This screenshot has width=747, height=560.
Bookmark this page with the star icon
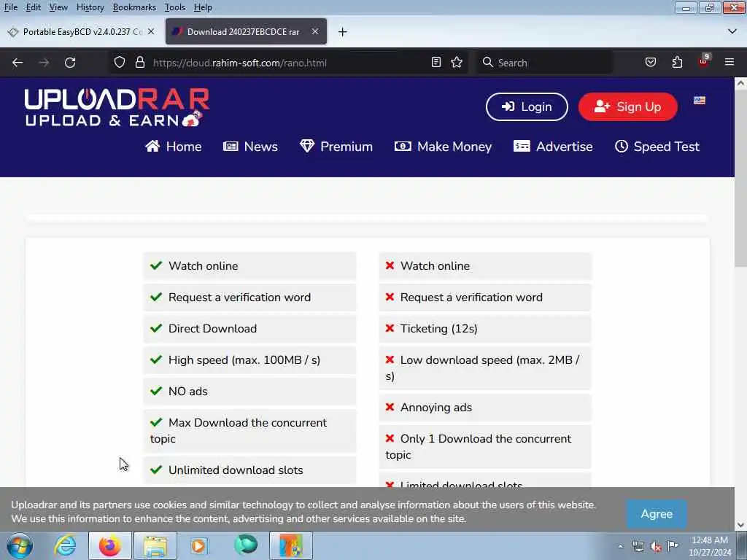pos(457,63)
